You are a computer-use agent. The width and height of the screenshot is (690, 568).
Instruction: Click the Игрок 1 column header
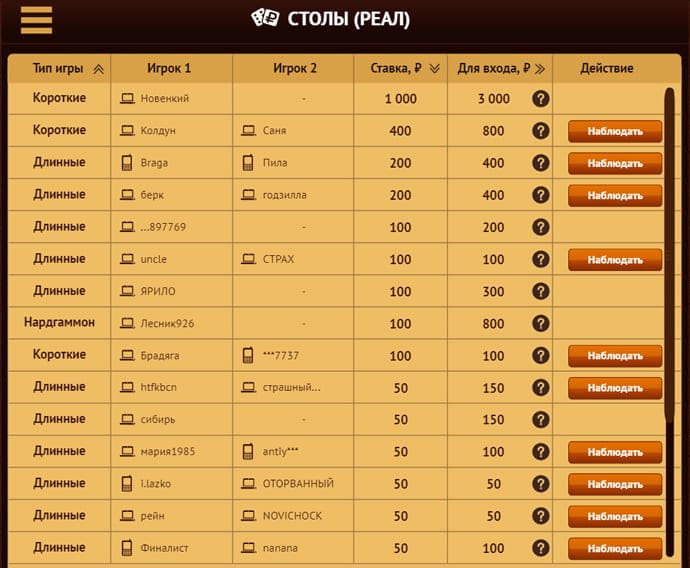[x=172, y=69]
